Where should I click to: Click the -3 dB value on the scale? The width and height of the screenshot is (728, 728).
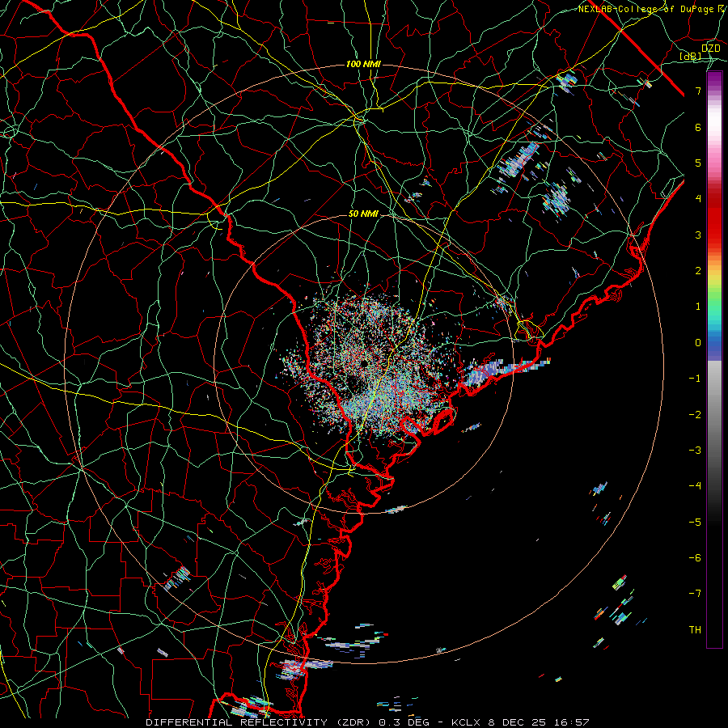(x=695, y=451)
